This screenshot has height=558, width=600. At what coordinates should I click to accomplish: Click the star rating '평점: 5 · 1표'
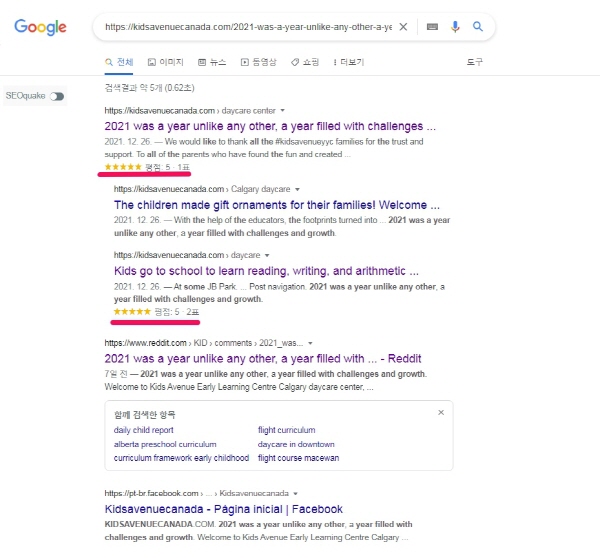tap(147, 167)
